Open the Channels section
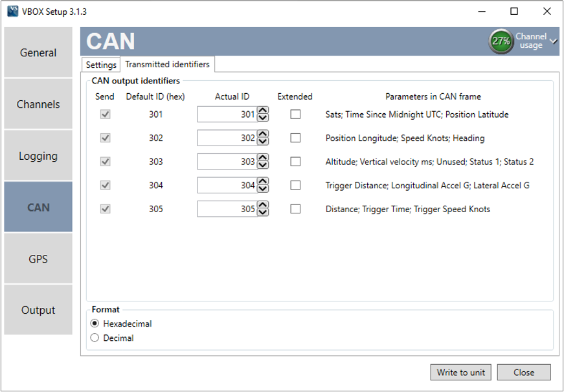 coord(38,104)
